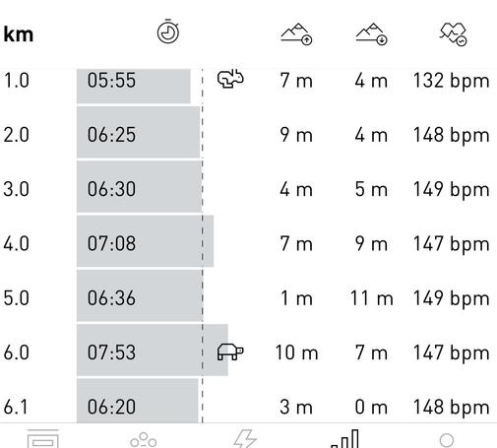
Task: Tap the elevation ascent mountain icon
Action: (296, 34)
